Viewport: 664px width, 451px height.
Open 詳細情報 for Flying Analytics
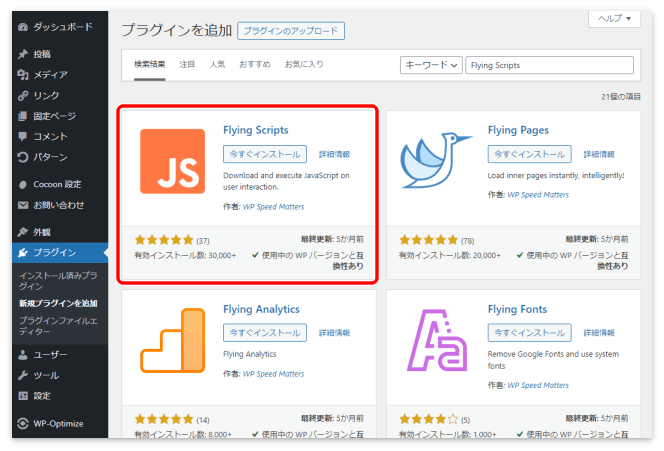(335, 333)
